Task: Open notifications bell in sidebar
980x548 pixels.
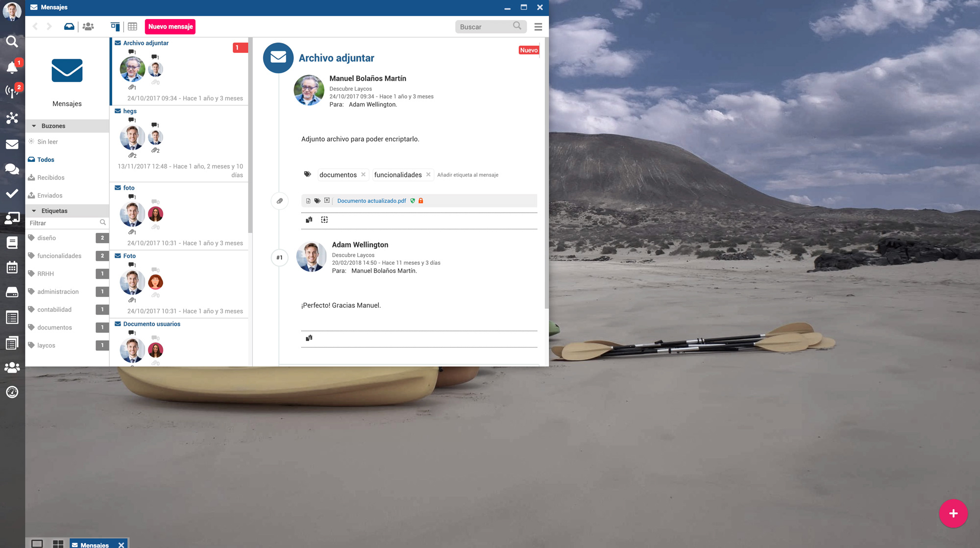Action: 12,67
